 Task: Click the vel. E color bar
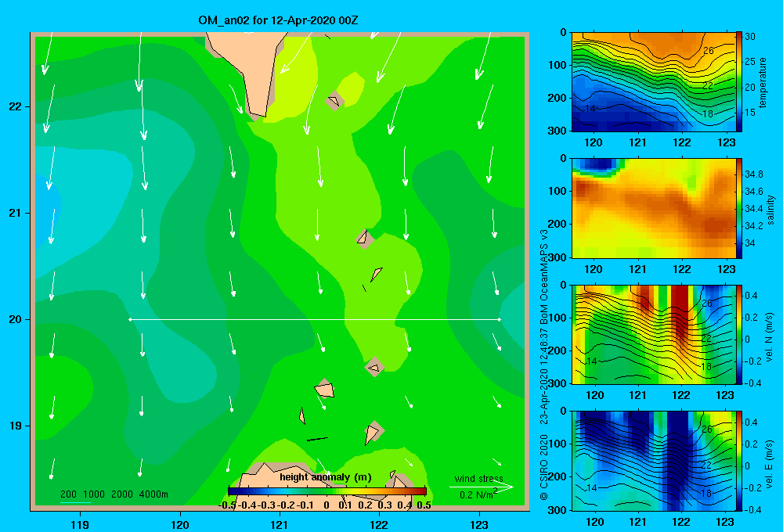[739, 461]
